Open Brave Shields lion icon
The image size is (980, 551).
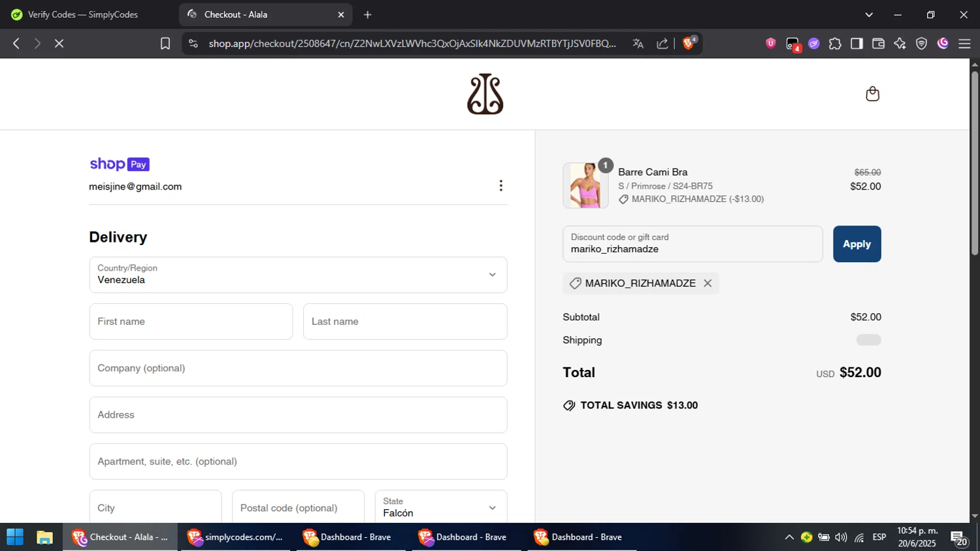688,43
